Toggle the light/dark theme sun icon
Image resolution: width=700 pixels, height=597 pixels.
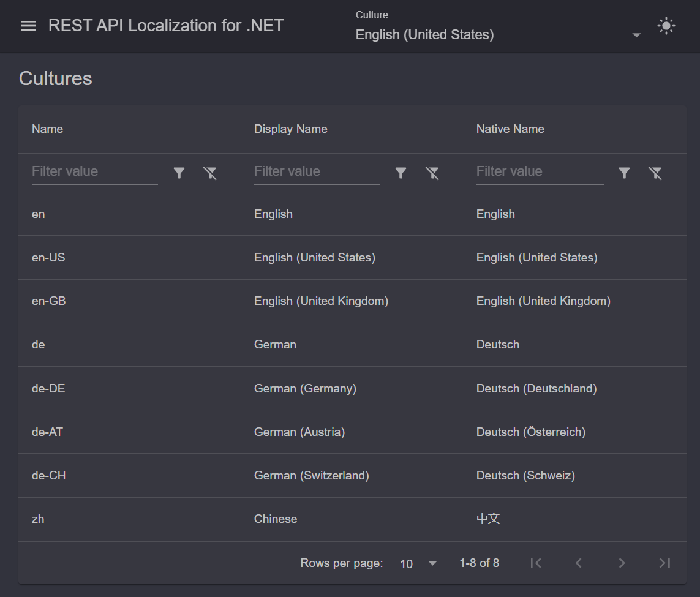[x=666, y=26]
